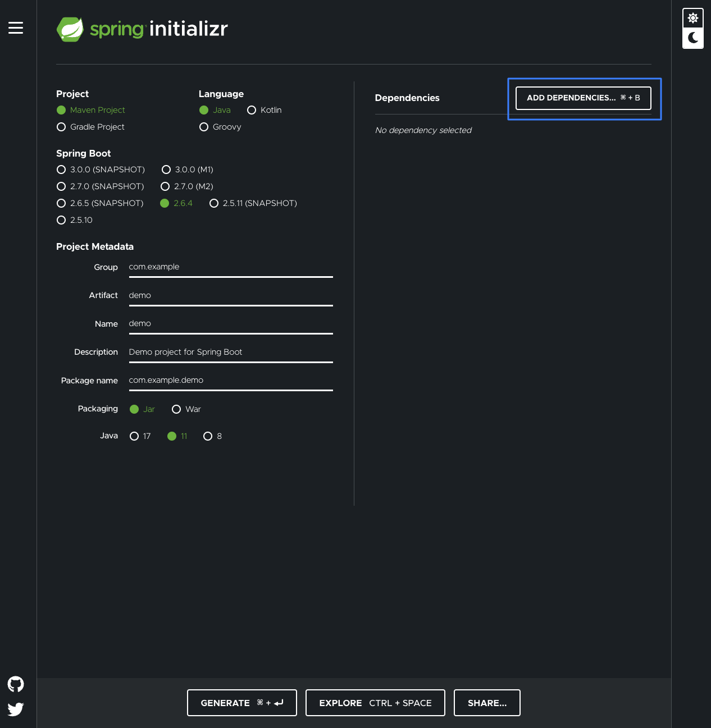
Task: Open the GitHub icon link
Action: tap(16, 684)
